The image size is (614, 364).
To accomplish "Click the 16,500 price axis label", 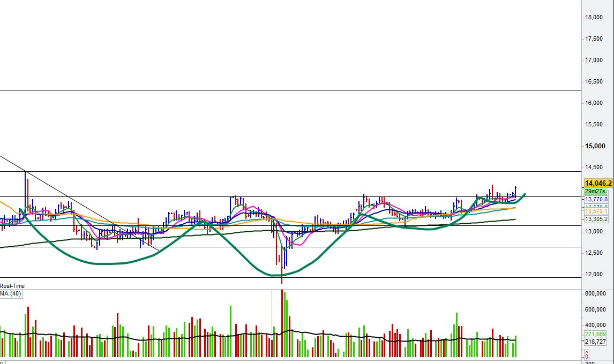I will (594, 81).
